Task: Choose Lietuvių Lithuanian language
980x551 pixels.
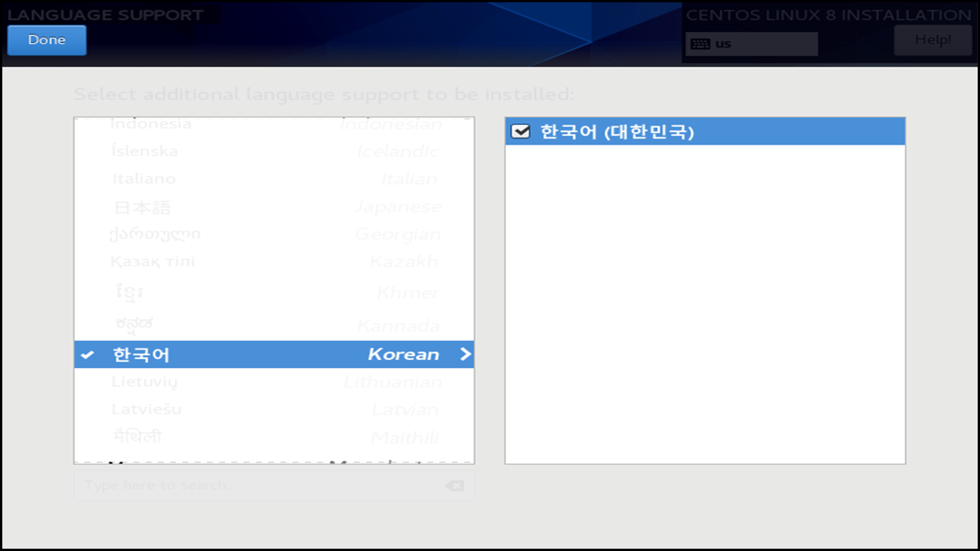Action: point(274,382)
